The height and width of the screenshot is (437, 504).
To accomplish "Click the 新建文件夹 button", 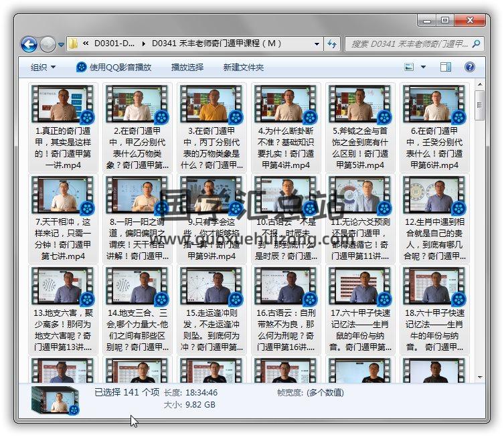I will (x=244, y=68).
